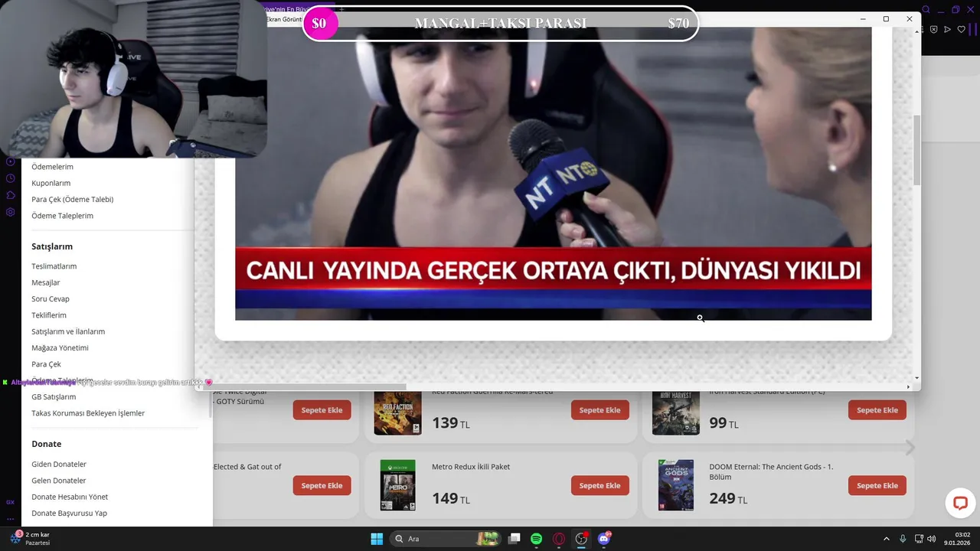Click the popup vertical scrollbar thumb
The width and height of the screenshot is (980, 551).
point(917,149)
